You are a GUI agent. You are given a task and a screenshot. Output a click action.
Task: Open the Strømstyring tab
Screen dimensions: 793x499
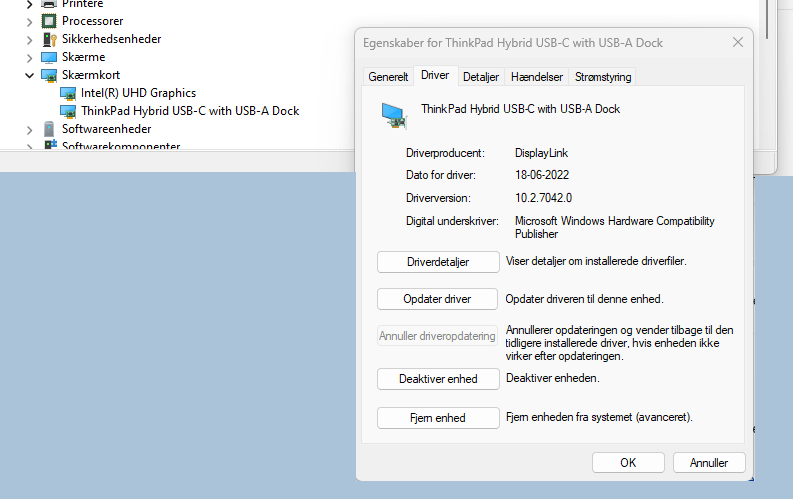point(603,77)
